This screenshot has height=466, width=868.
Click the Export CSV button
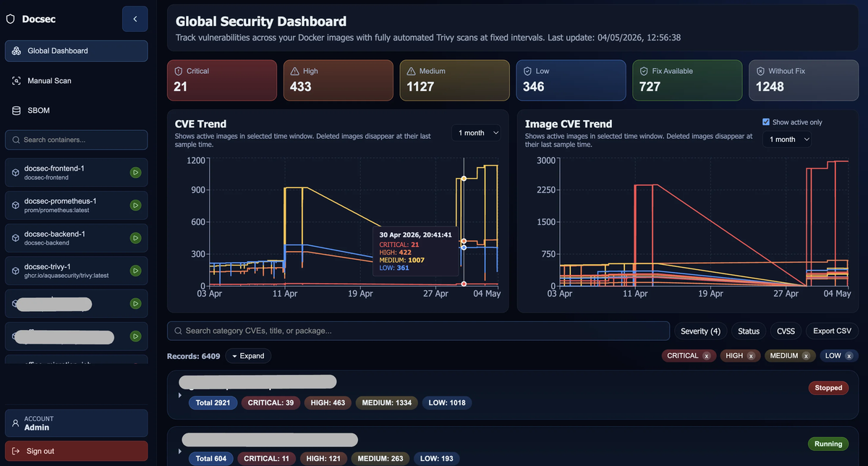[832, 331]
